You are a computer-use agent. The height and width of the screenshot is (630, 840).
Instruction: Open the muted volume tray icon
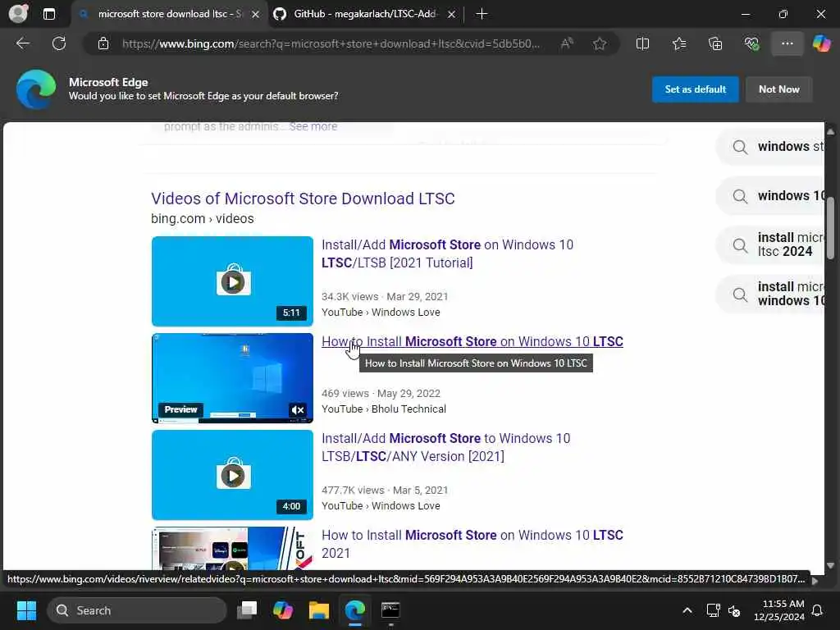[734, 610]
